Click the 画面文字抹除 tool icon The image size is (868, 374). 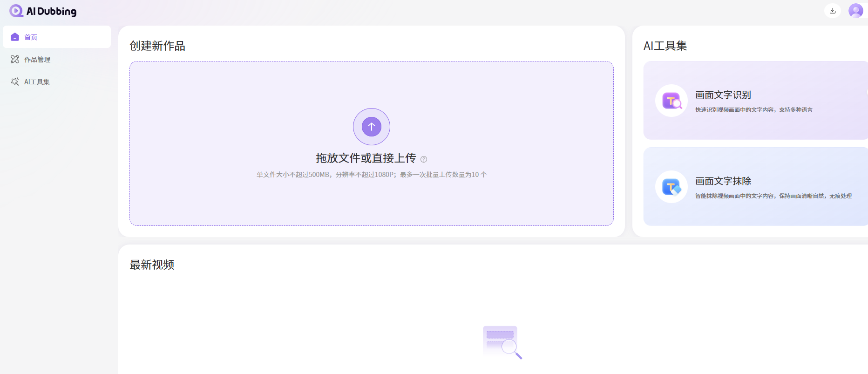[x=671, y=187]
